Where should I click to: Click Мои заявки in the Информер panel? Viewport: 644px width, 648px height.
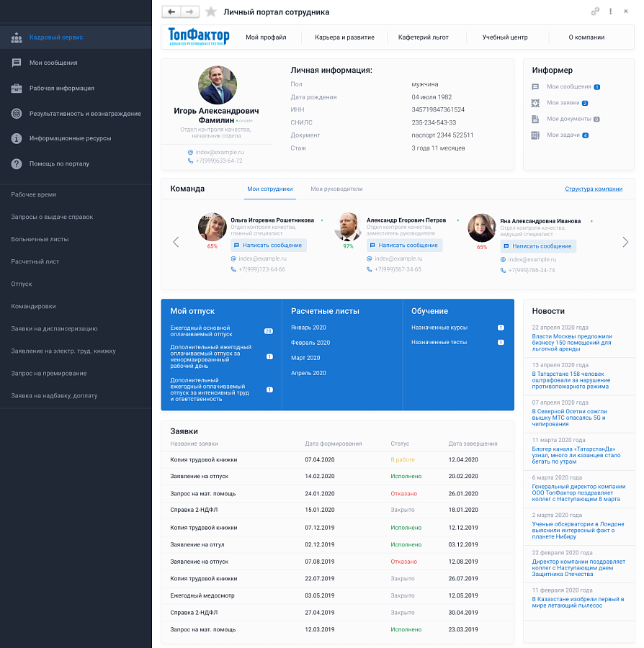click(563, 103)
